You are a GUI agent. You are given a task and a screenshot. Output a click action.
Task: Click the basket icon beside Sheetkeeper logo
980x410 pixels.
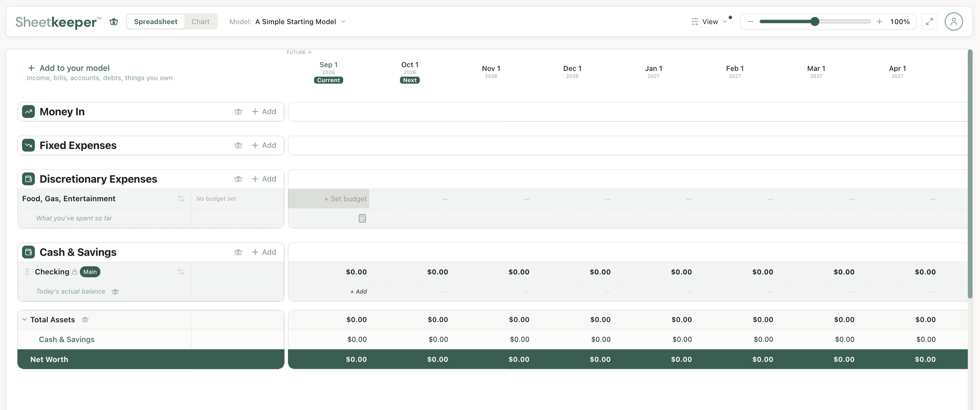point(114,22)
